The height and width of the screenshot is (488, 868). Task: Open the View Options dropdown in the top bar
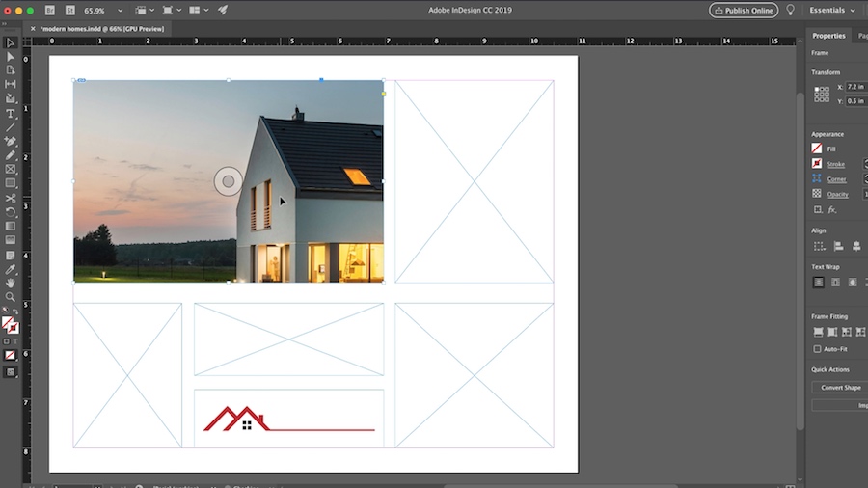[x=145, y=10]
